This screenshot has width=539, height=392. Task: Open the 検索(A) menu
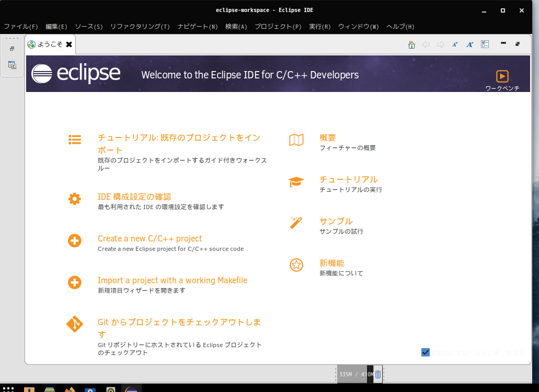[x=236, y=27]
